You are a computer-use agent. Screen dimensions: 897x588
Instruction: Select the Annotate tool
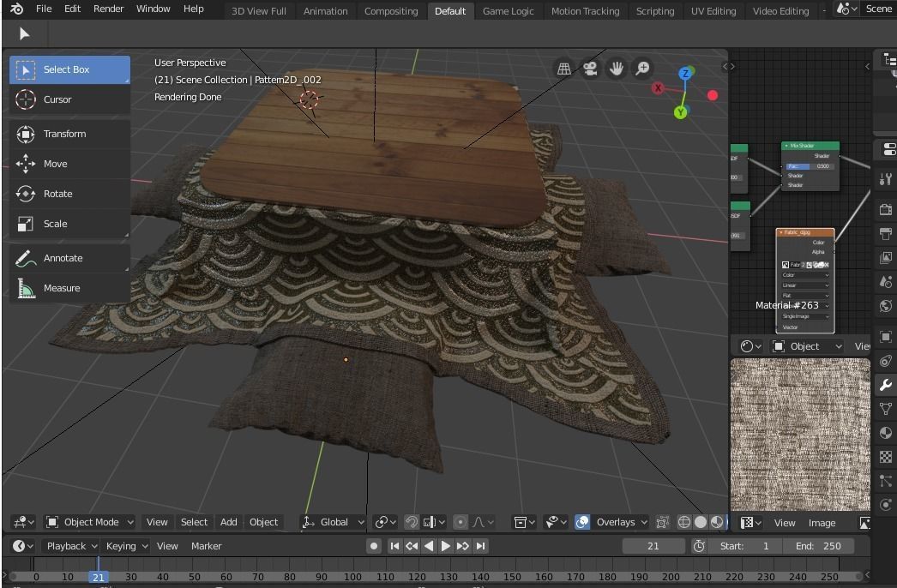[69, 258]
